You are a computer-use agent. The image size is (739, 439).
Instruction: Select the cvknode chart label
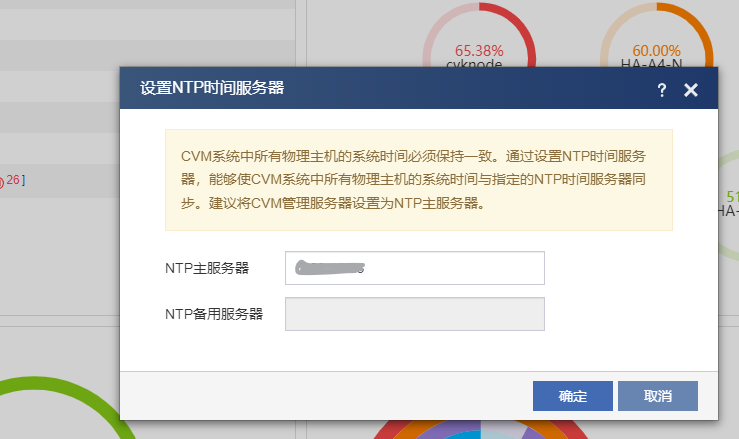pyautogui.click(x=474, y=63)
